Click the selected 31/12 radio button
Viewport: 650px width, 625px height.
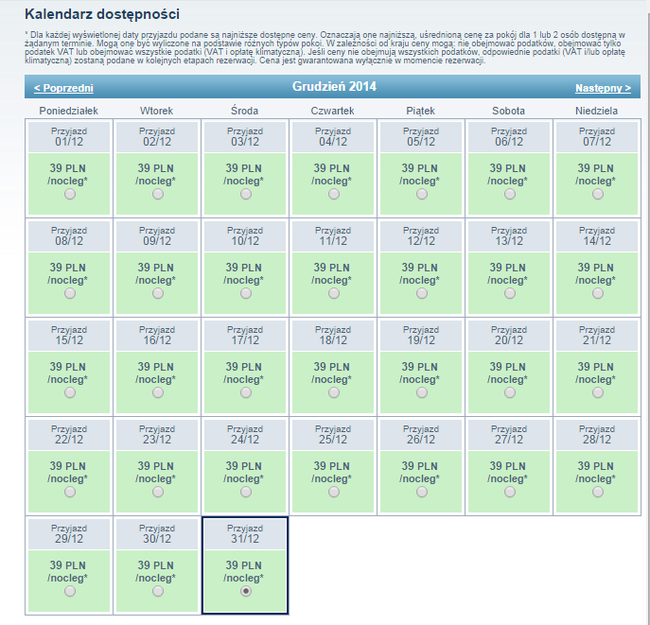pos(246,591)
